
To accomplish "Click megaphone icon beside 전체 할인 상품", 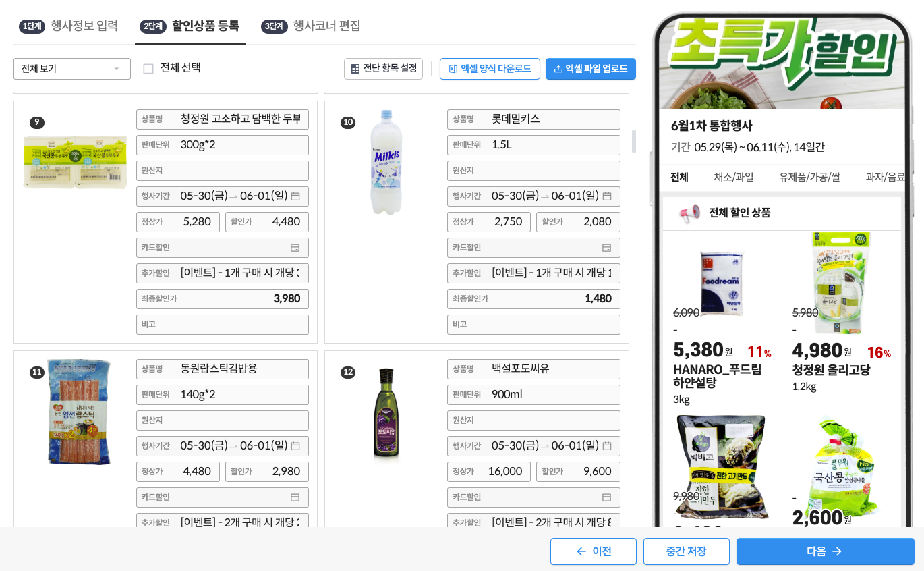I will tap(689, 214).
